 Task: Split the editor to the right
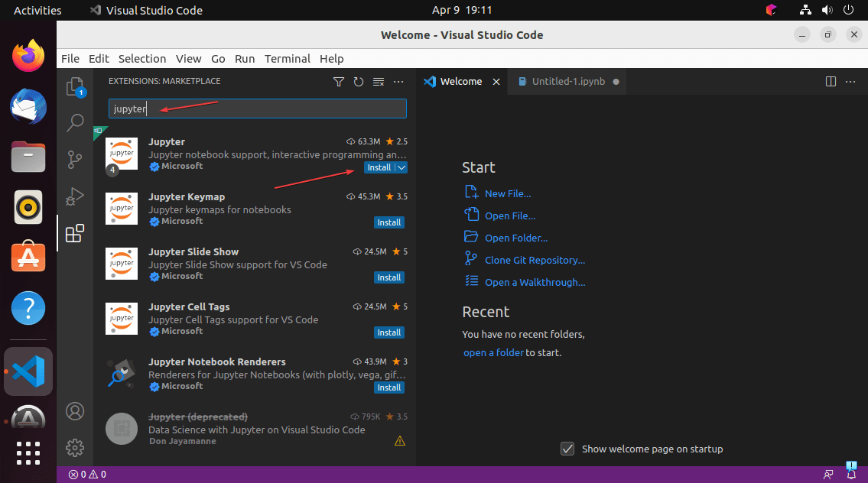coord(831,81)
